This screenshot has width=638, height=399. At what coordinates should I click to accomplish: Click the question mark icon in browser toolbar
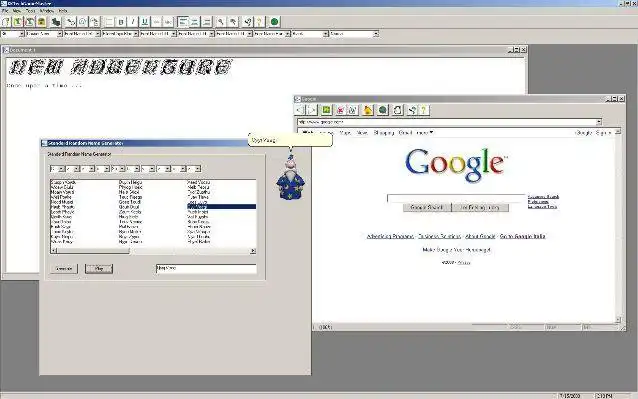click(x=424, y=110)
